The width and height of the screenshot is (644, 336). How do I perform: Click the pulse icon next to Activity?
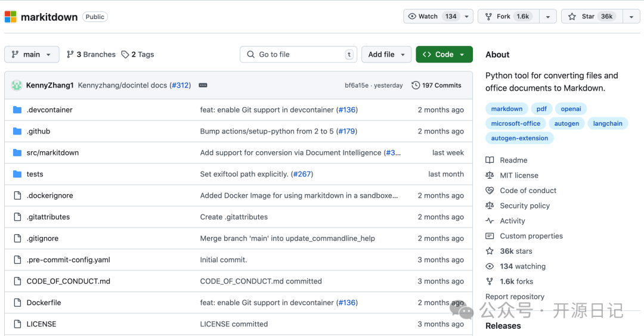point(490,220)
